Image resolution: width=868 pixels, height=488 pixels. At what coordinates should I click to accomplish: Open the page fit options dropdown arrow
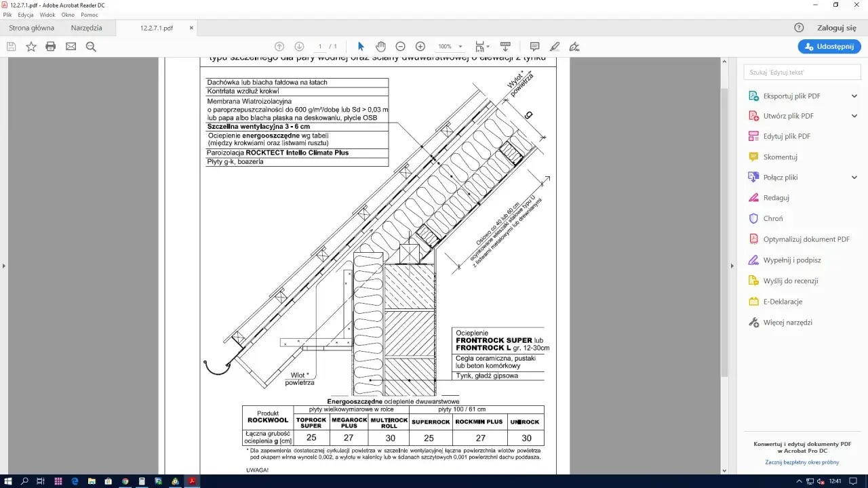488,47
